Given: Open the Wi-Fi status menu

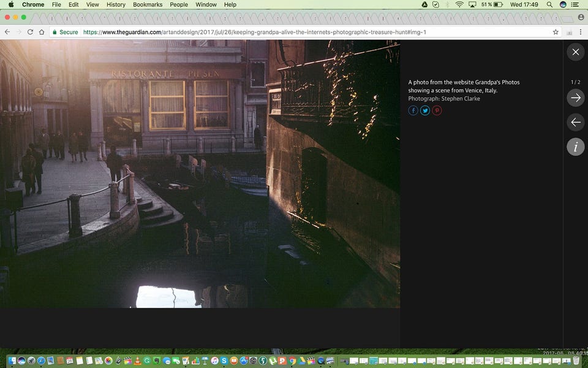Looking at the screenshot, I should click(459, 4).
